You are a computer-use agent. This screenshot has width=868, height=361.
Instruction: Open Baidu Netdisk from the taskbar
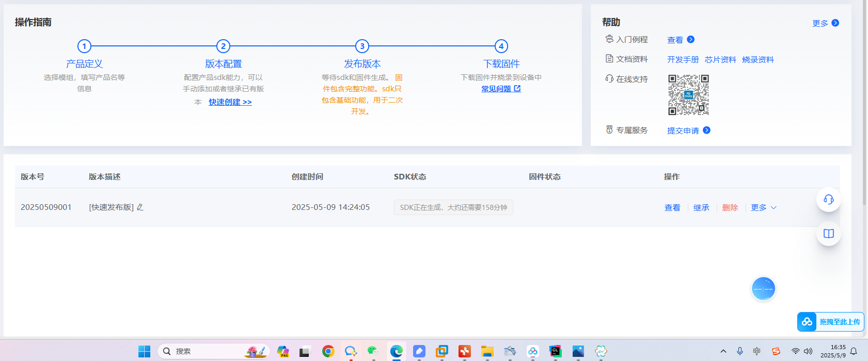pyautogui.click(x=532, y=351)
